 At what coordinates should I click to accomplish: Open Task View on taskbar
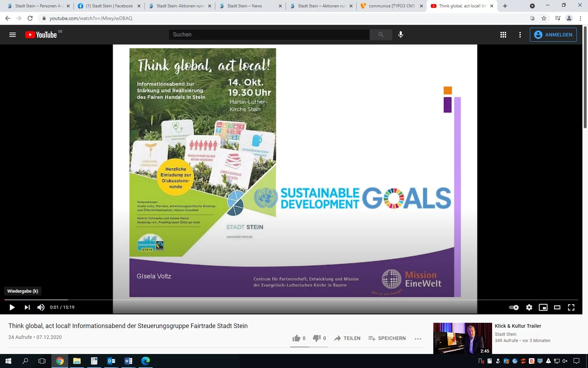[x=42, y=361]
